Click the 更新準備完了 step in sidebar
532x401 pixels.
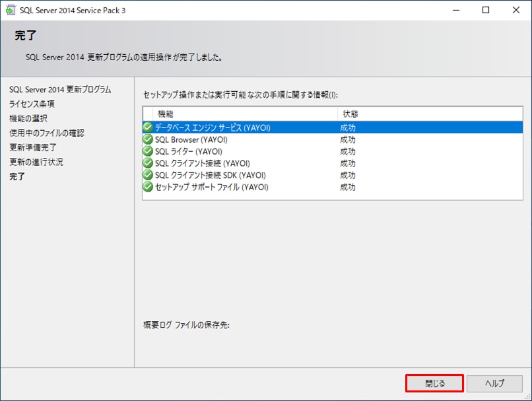[33, 147]
